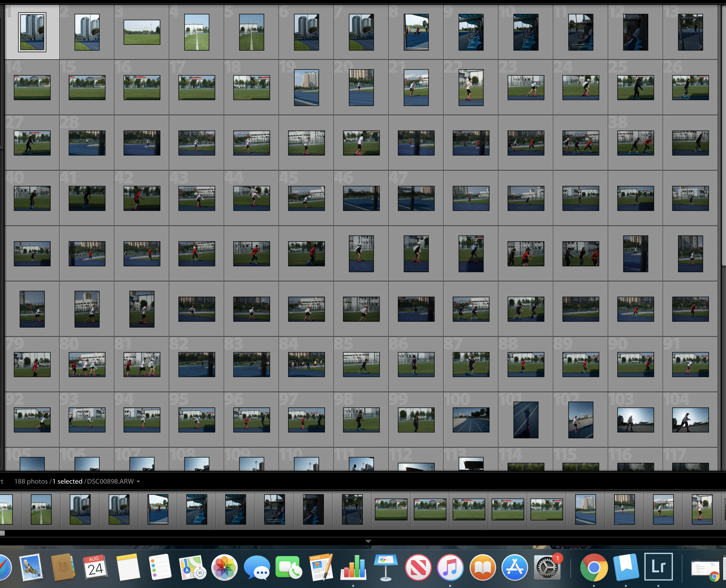Click the grid view vertical scrollbar
This screenshot has height=588, width=726.
click(x=724, y=136)
